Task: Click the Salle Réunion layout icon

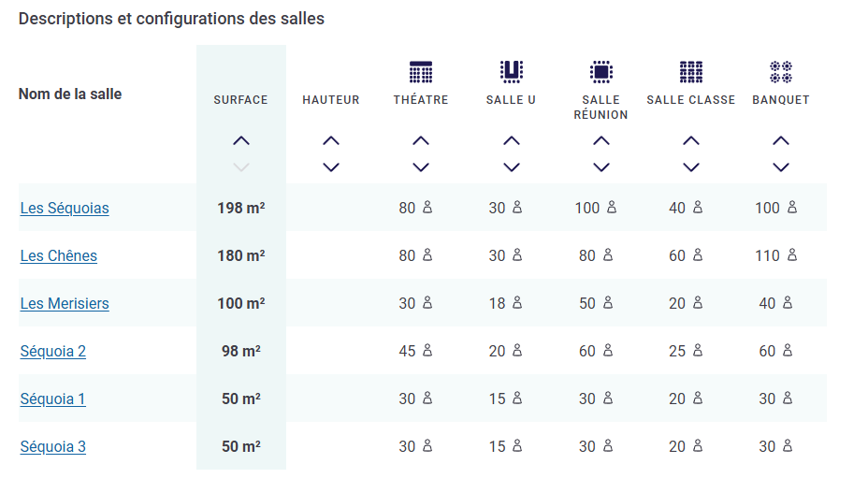Action: [x=600, y=72]
